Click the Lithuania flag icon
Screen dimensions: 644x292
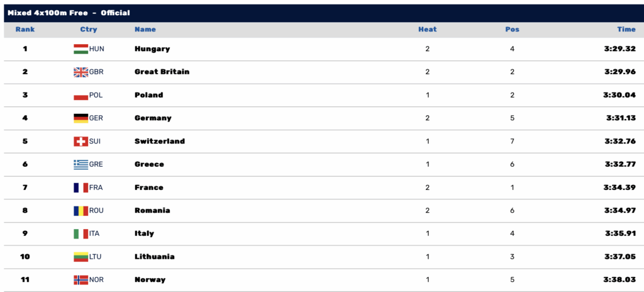click(80, 257)
